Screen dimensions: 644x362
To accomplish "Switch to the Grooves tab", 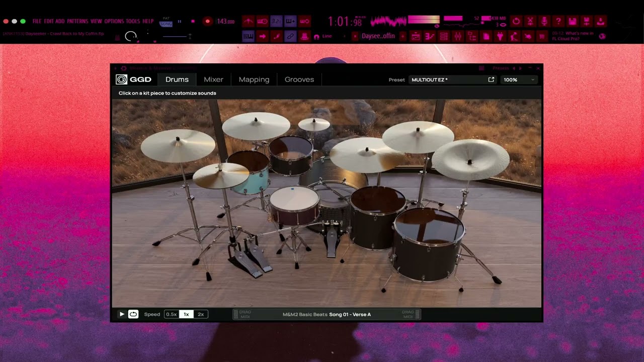I will click(299, 79).
